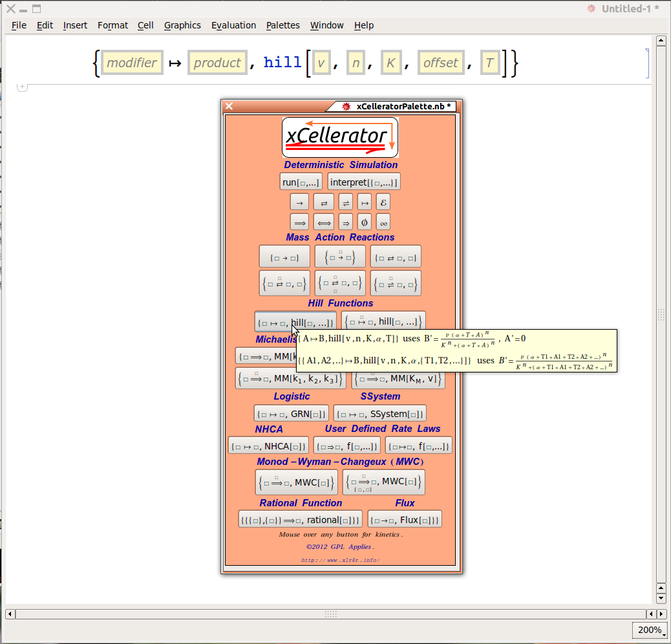
Task: Open the Graphics menu
Action: coord(182,25)
